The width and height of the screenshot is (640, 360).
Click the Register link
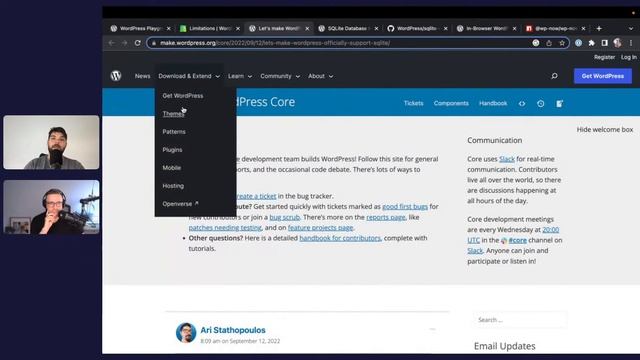[x=604, y=57]
